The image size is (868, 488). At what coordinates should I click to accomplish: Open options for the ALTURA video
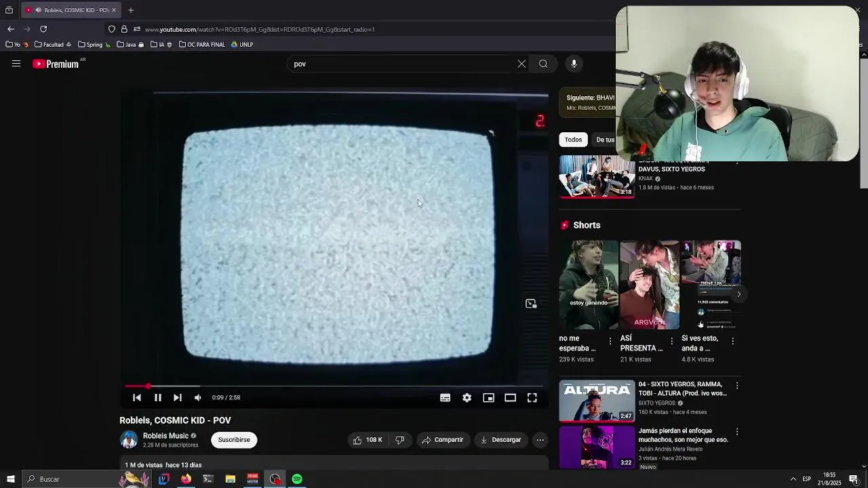[x=737, y=386]
